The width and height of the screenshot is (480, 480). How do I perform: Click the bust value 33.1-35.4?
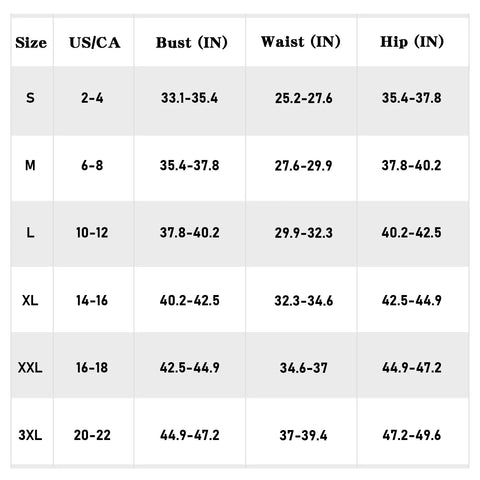click(189, 98)
